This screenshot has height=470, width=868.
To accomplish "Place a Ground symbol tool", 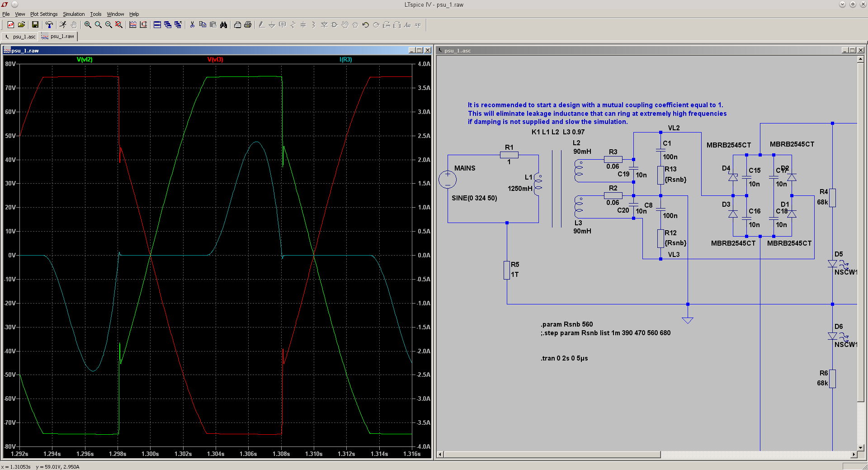I will (x=272, y=25).
